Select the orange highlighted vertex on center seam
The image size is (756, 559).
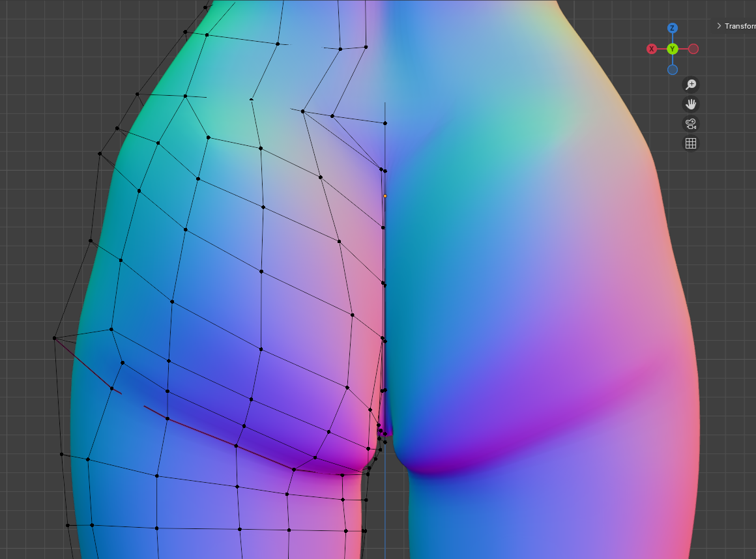385,196
